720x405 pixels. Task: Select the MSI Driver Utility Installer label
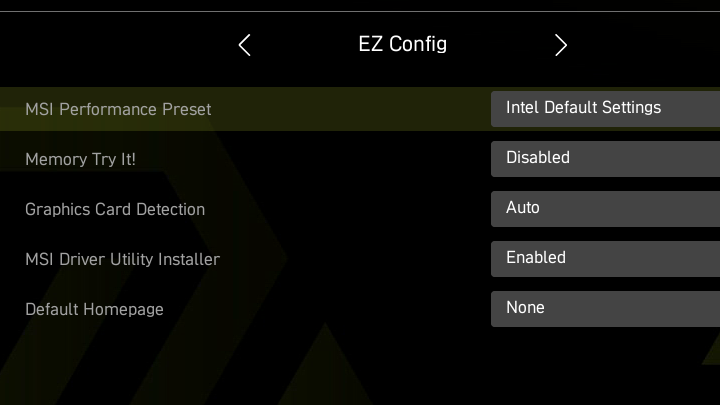pyautogui.click(x=122, y=259)
